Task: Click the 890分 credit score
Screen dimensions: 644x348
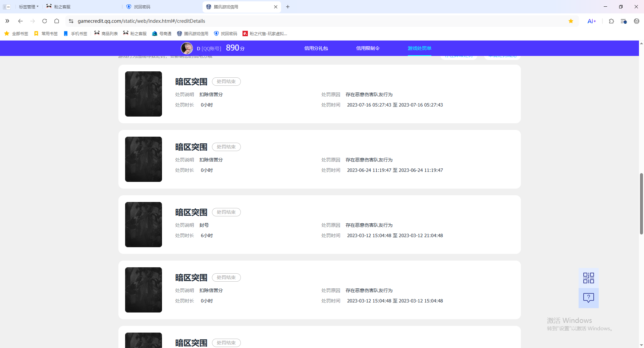Action: [x=235, y=48]
